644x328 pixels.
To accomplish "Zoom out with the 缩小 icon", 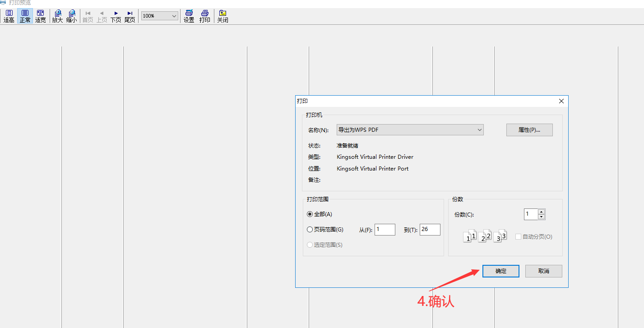I will click(72, 16).
